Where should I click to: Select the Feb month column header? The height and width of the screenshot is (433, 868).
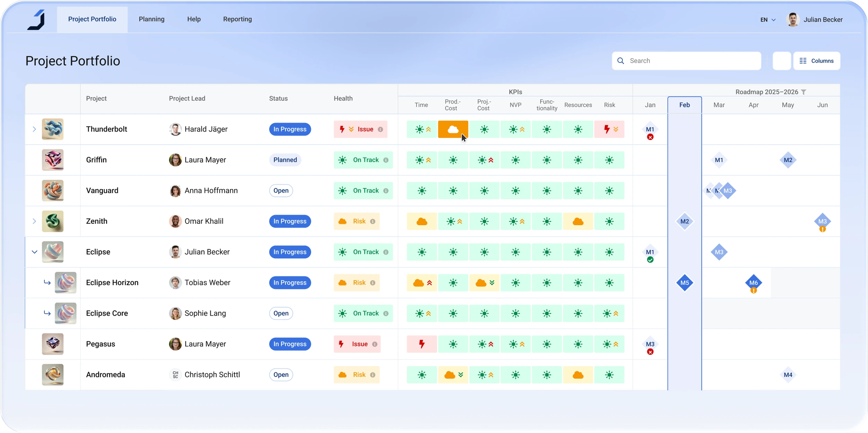coord(684,105)
